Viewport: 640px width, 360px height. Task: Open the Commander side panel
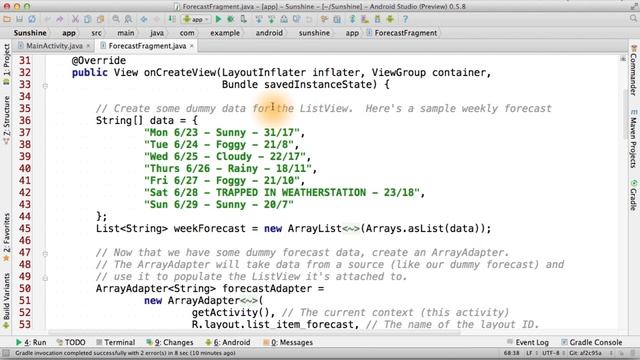(x=633, y=70)
